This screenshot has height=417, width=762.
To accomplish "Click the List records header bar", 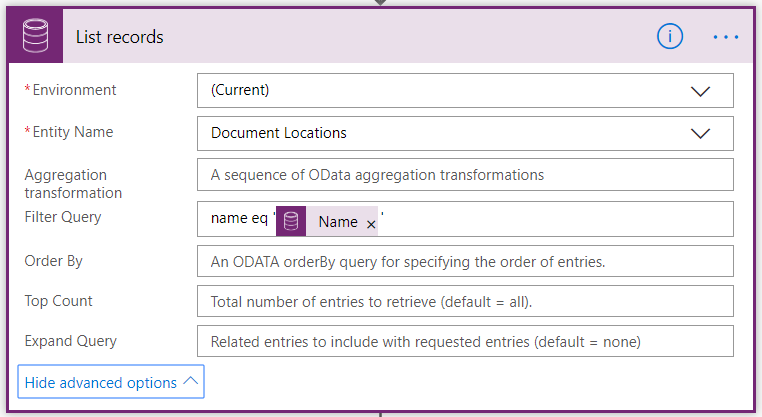I will point(381,36).
